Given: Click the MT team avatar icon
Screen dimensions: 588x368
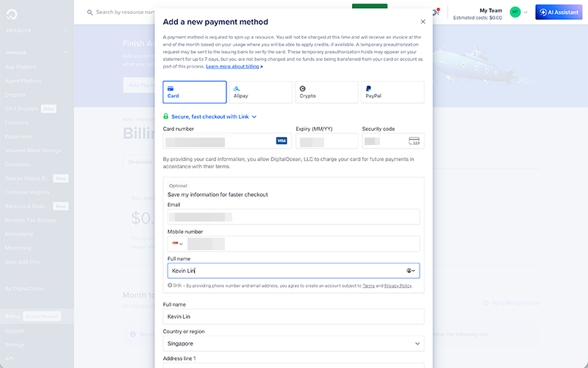Looking at the screenshot, I should click(515, 13).
